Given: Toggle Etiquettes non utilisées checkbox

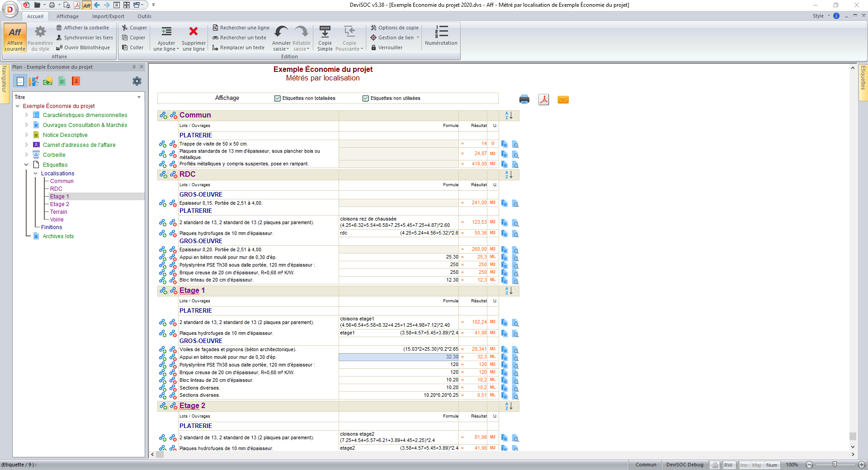Looking at the screenshot, I should click(366, 99).
